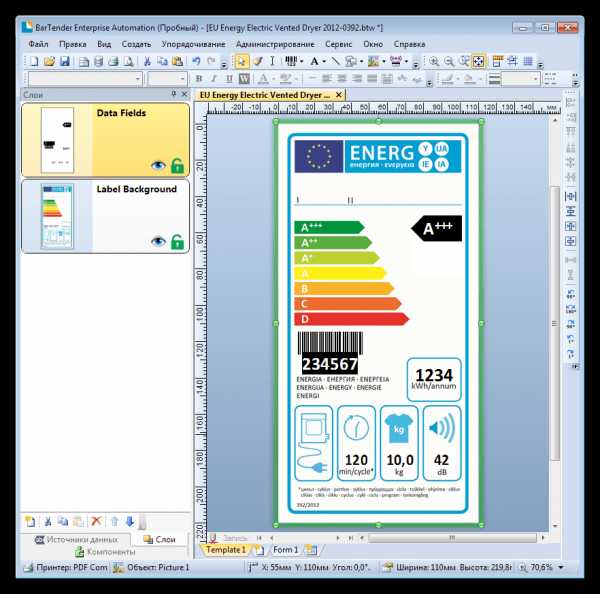Paste from clipboard in main toolbar
600x594 pixels.
[x=177, y=61]
